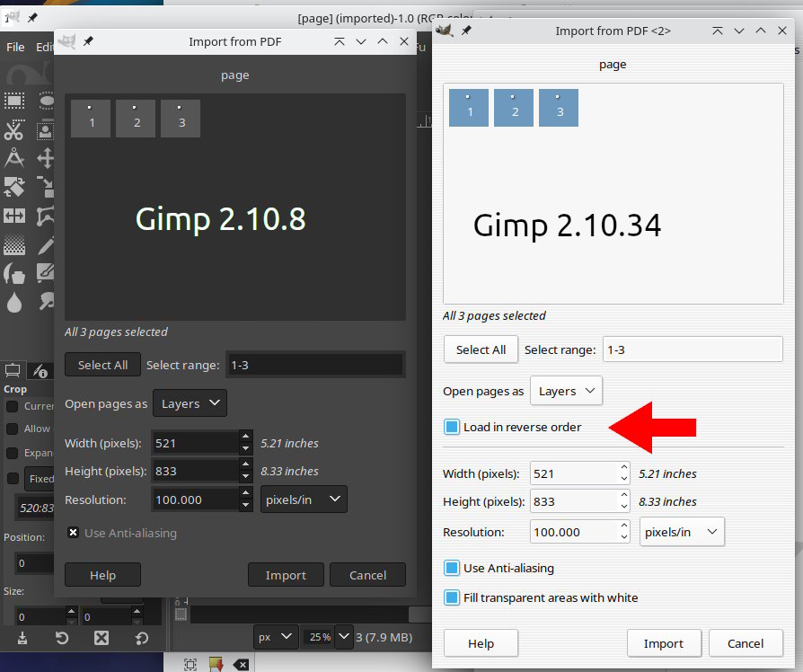Image resolution: width=803 pixels, height=672 pixels.
Task: Switch to Device Status tab
Action: (40, 371)
